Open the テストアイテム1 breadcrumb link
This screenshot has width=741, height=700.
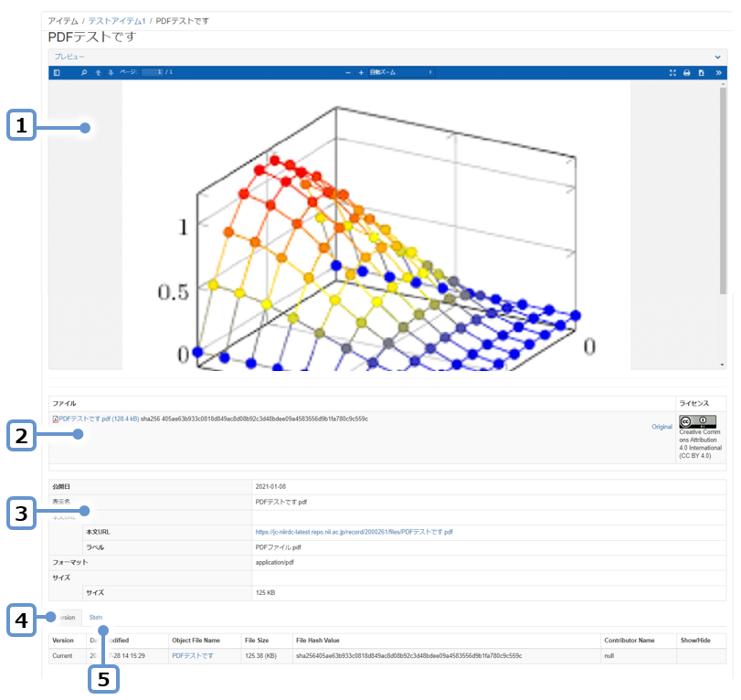pos(117,20)
